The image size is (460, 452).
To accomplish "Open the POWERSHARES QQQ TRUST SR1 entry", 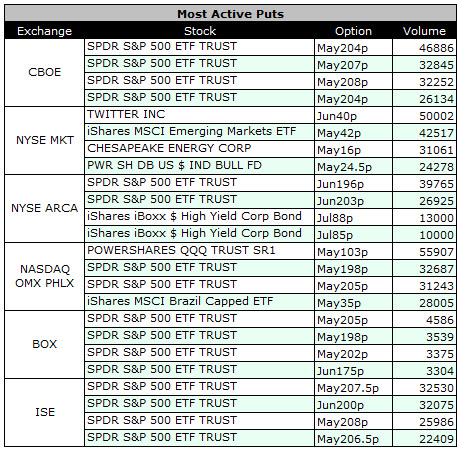I will click(181, 250).
